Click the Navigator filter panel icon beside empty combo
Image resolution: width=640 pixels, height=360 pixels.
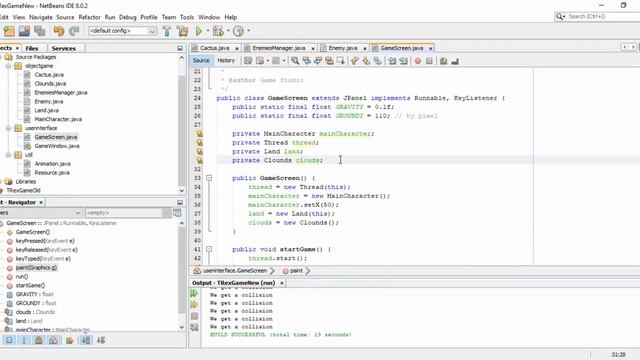(x=177, y=213)
